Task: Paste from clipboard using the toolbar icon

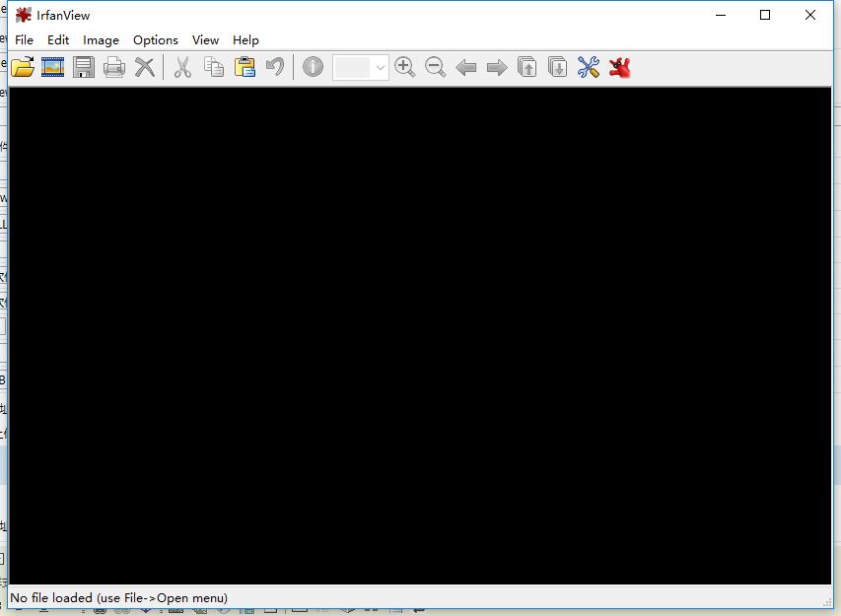Action: [x=244, y=67]
